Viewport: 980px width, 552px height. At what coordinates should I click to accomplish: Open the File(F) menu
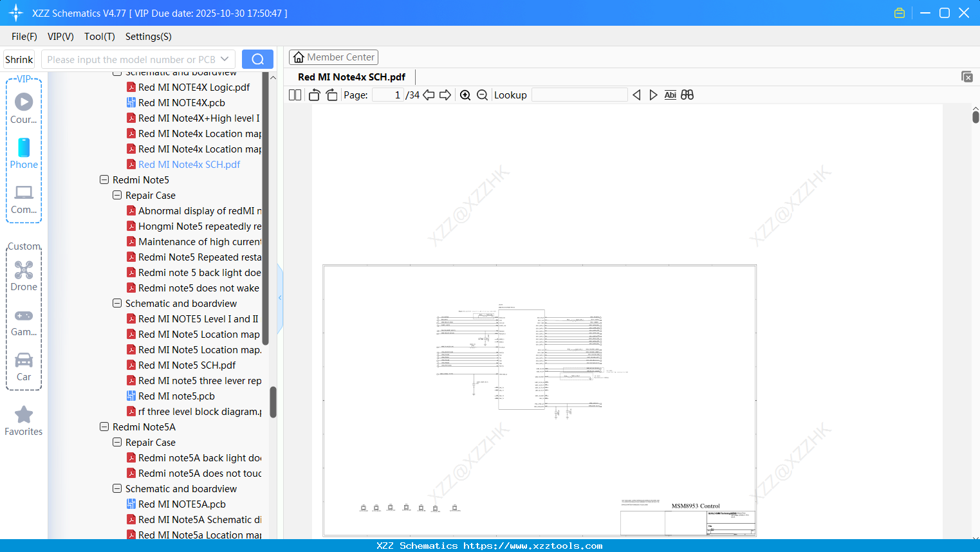coord(24,37)
